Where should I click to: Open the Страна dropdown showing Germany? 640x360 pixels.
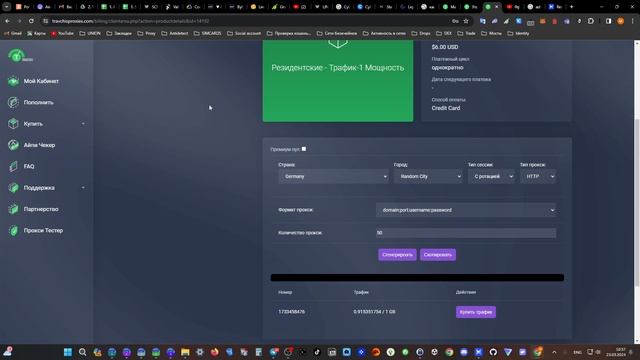click(x=333, y=176)
